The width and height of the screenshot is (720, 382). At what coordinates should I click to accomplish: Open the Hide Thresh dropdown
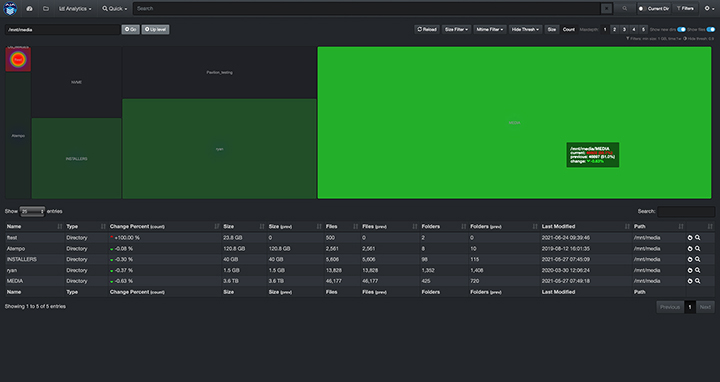525,29
